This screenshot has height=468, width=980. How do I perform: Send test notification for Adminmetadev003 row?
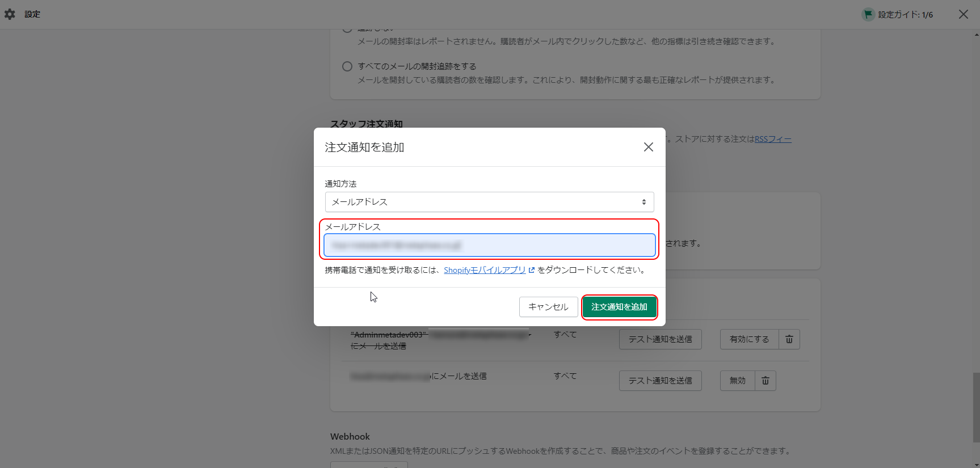click(x=660, y=339)
